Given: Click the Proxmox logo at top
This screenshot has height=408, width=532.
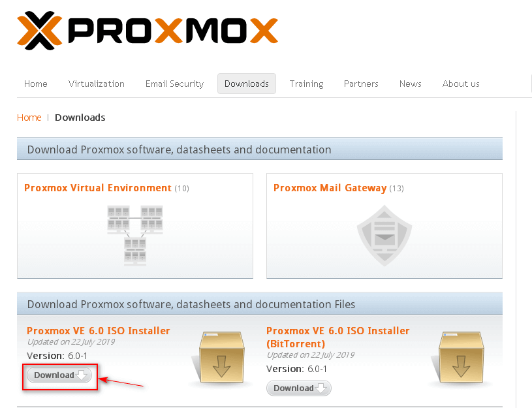Looking at the screenshot, I should [148, 31].
